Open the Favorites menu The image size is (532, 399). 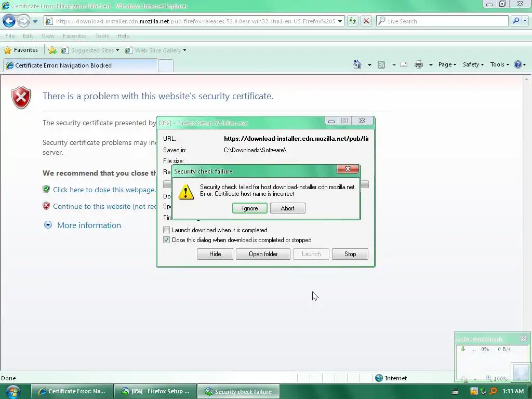tap(75, 36)
